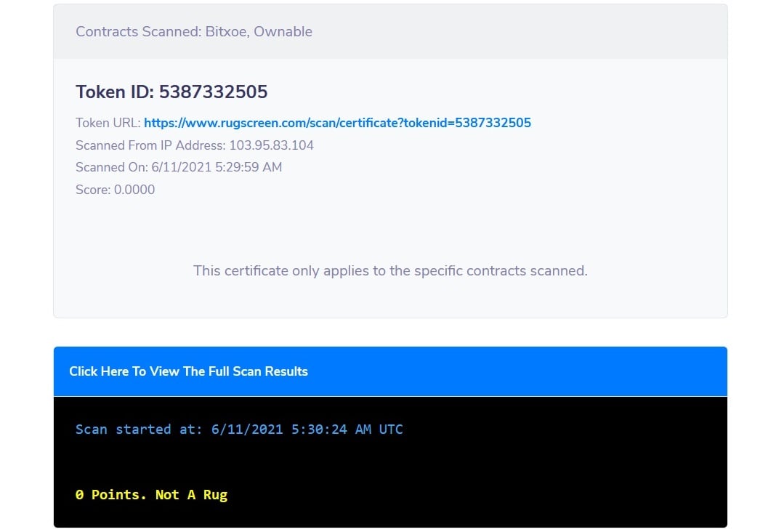Viewport: 776px width, 532px height.
Task: Expand Click Here To View The Full Scan Results
Action: (x=188, y=371)
